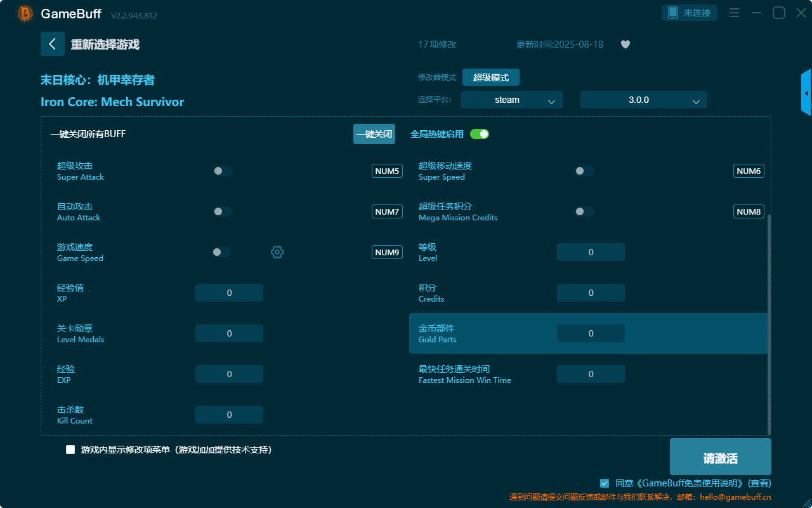Click the 17项修改 count text
The height and width of the screenshot is (508, 812).
[x=437, y=44]
